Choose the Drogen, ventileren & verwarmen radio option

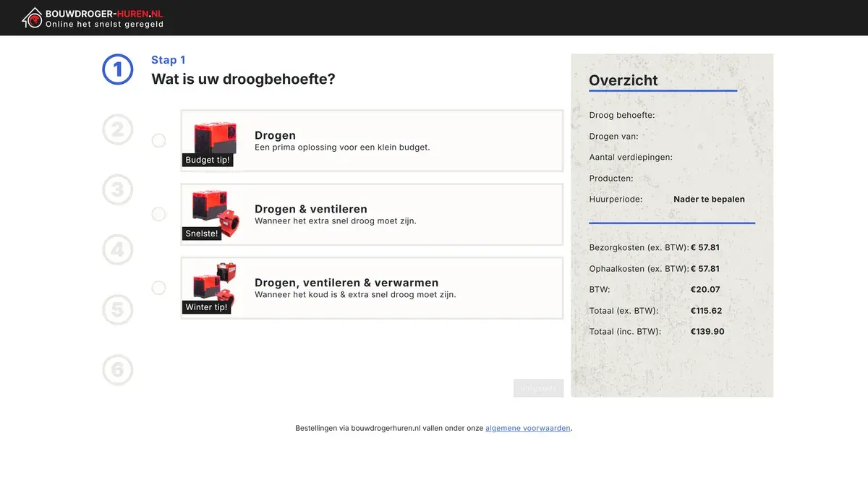[x=158, y=288]
